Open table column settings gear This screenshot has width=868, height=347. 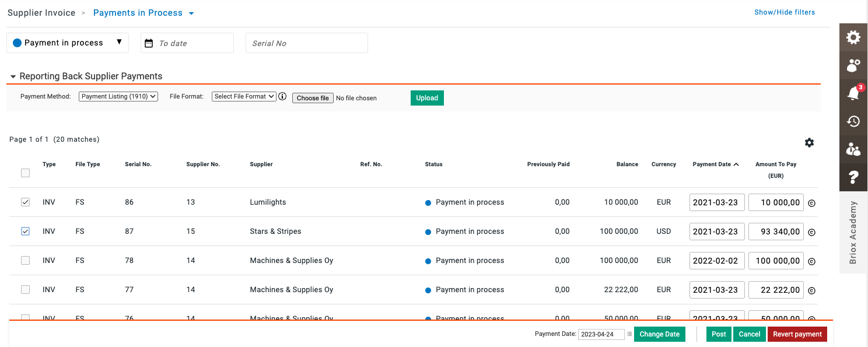pos(809,143)
